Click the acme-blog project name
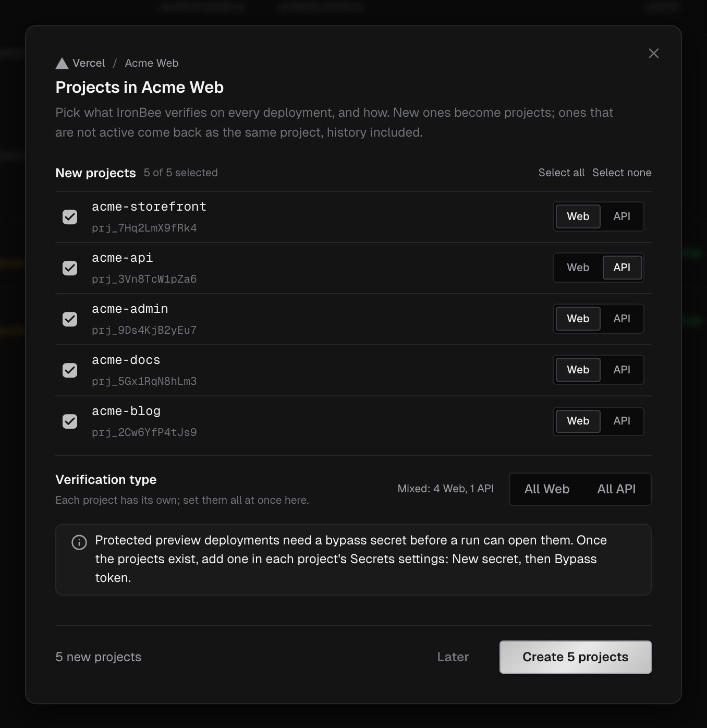Viewport: 707px width, 728px height. [x=126, y=411]
